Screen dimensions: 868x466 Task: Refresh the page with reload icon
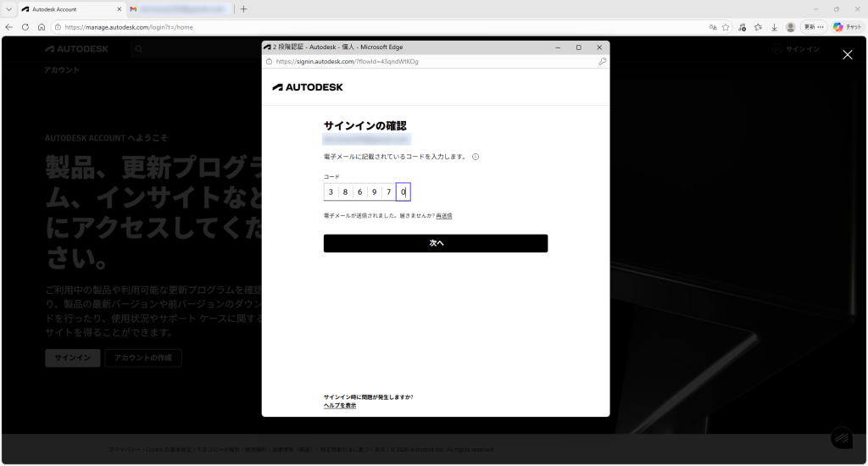pos(25,27)
